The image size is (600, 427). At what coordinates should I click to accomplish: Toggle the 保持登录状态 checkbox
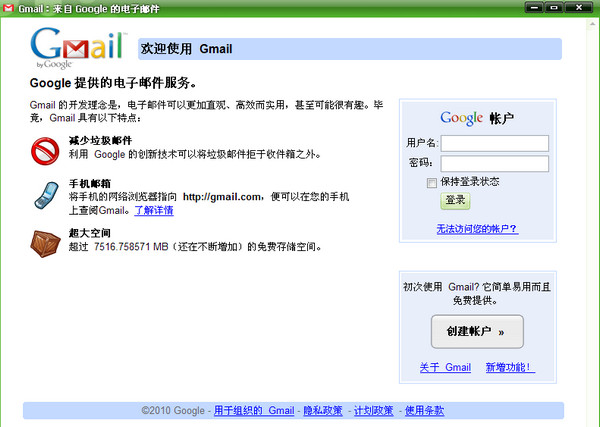click(x=432, y=183)
